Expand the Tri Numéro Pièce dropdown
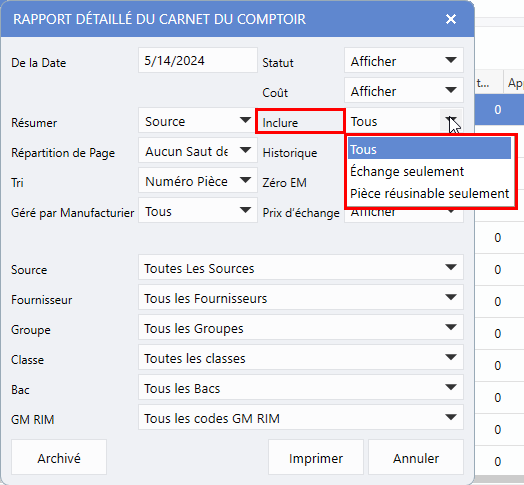This screenshot has height=485, width=524. 198,180
